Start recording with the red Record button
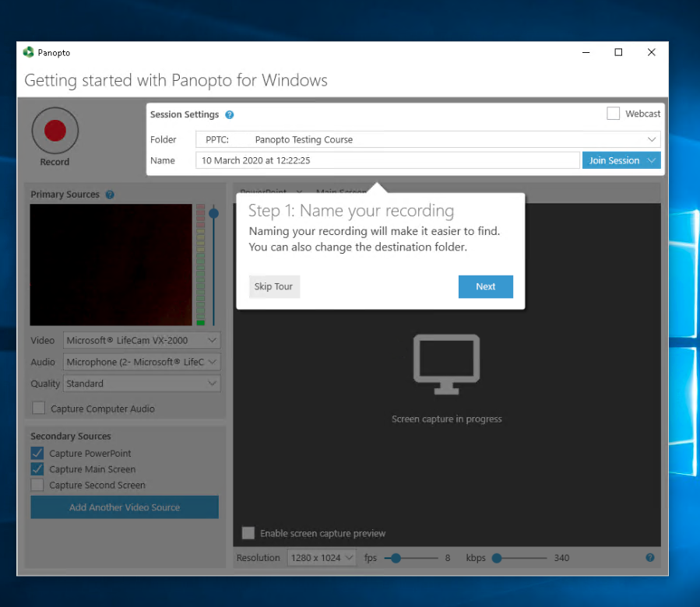The height and width of the screenshot is (607, 700). click(x=55, y=130)
